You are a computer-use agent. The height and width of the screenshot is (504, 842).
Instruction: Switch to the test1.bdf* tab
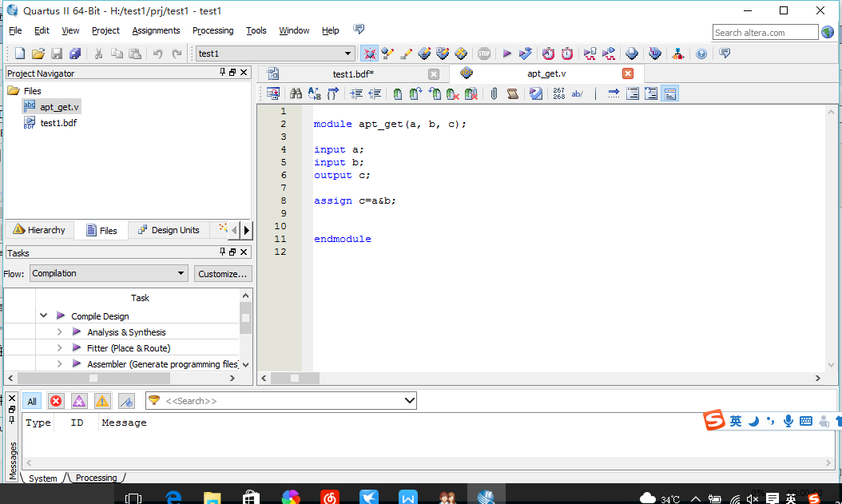[353, 74]
